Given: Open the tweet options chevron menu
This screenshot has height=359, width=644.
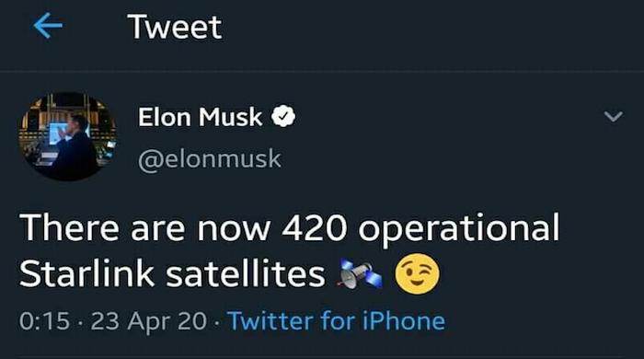Looking at the screenshot, I should coord(614,117).
